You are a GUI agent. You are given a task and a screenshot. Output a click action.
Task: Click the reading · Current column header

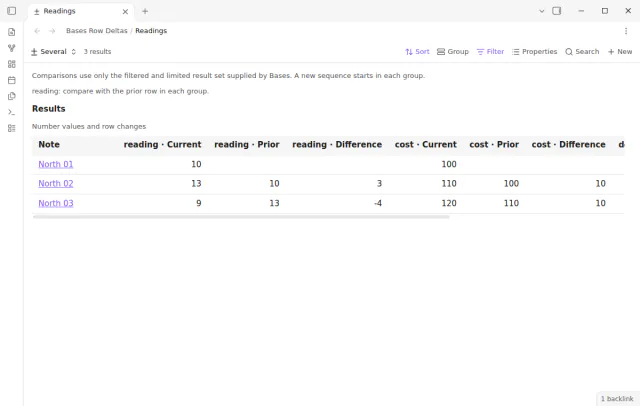pos(162,145)
